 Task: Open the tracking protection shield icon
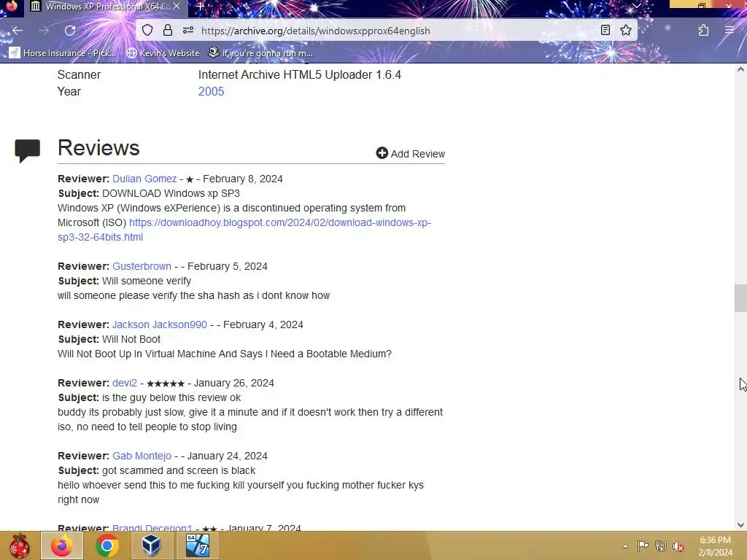[x=147, y=31]
